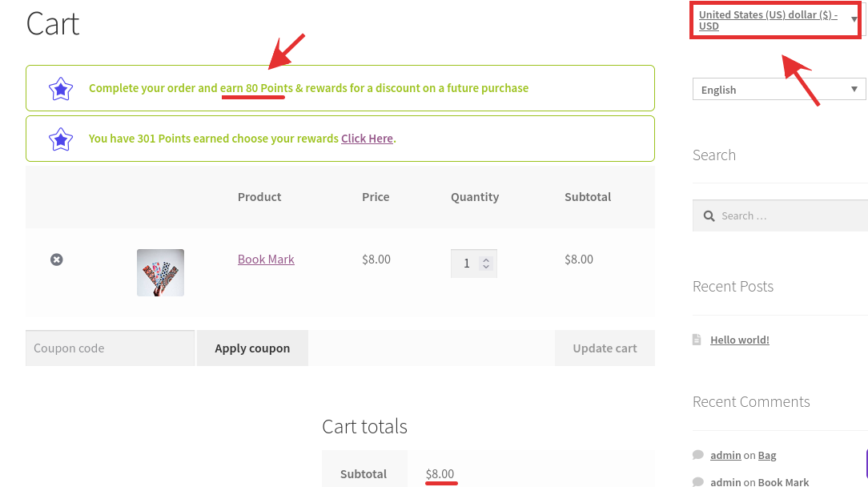This screenshot has height=487, width=868.
Task: Click comment icon next to admin on Book Mark
Action: click(697, 481)
